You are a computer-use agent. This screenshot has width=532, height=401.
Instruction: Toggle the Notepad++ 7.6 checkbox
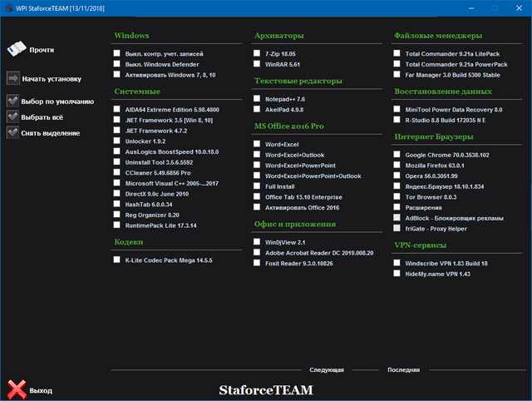(259, 98)
